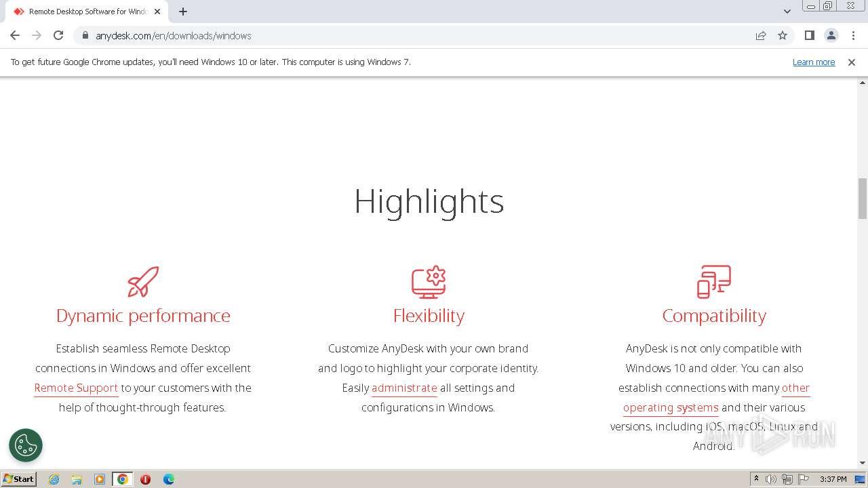Follow the administrate link

point(404,388)
